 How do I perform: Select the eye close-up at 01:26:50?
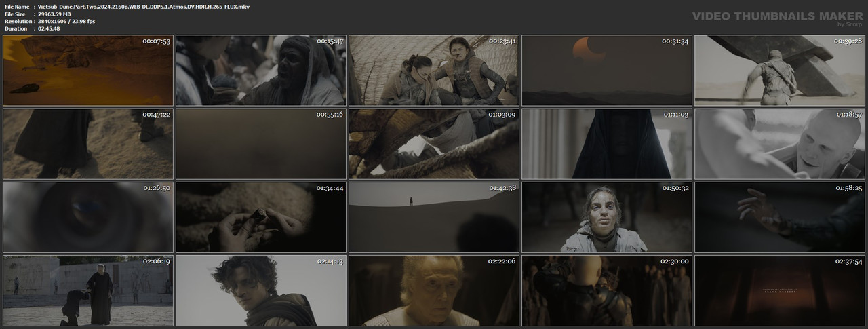88,217
